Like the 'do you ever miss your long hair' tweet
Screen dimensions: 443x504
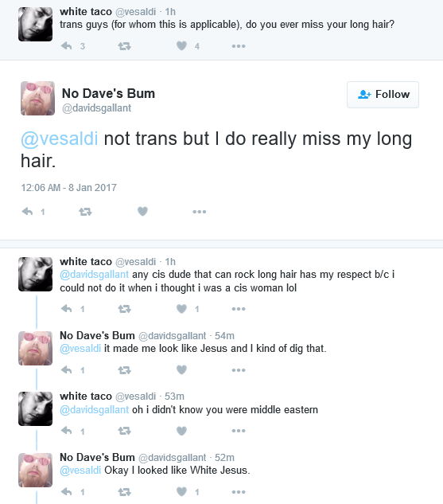tap(181, 46)
